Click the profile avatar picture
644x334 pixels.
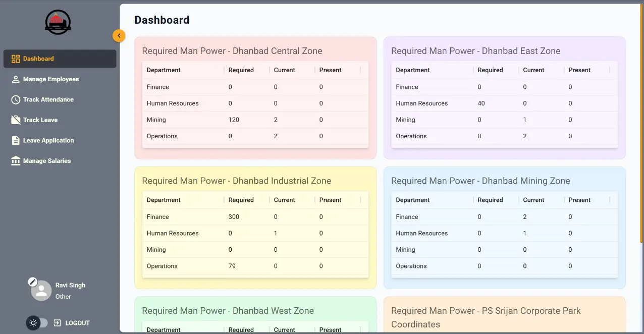tap(42, 290)
